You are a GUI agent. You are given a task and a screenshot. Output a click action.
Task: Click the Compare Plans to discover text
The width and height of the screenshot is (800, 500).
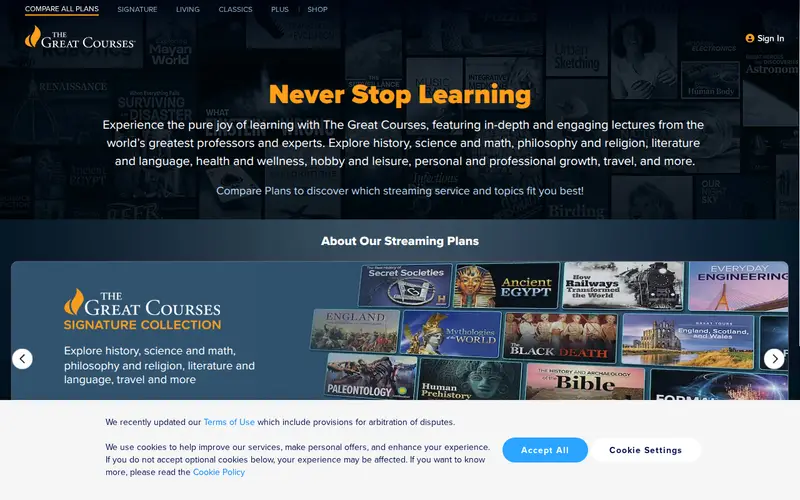tap(400, 191)
